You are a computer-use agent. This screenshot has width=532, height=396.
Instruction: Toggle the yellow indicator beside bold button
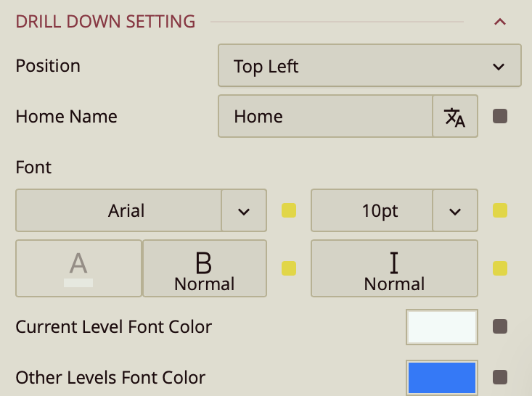point(289,268)
